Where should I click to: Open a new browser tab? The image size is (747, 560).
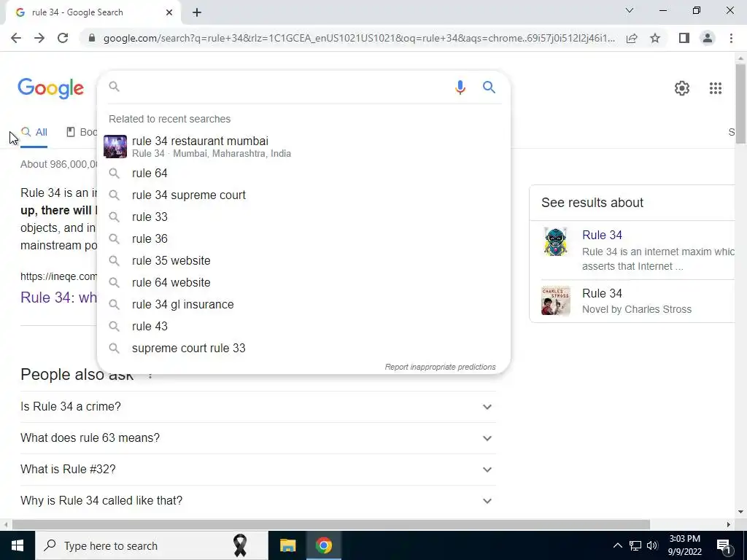[197, 12]
